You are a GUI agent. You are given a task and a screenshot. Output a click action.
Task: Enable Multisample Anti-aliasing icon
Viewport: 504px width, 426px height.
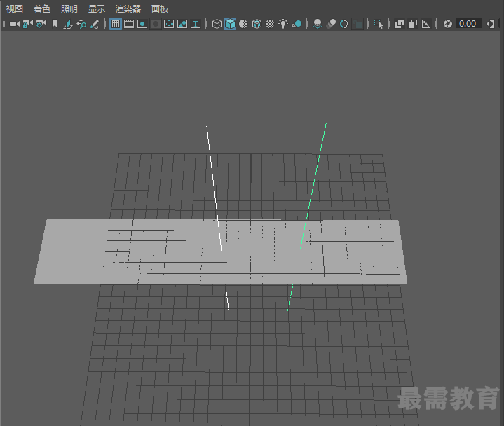(344, 24)
